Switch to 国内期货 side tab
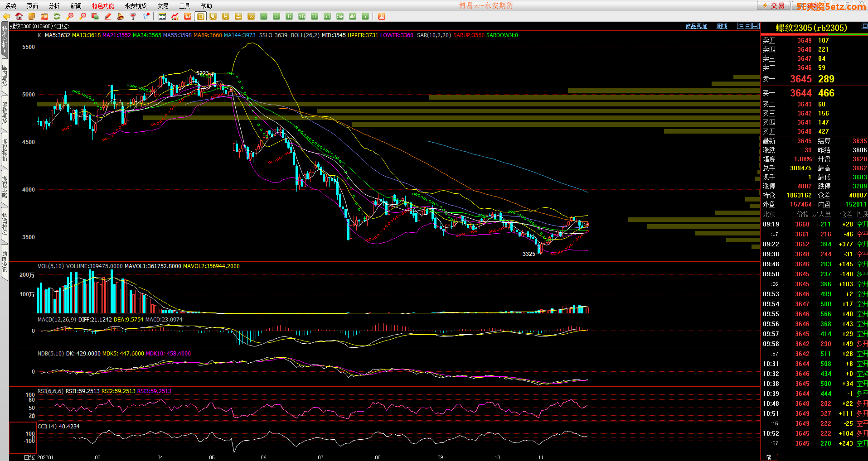Image resolution: width=868 pixels, height=461 pixels. click(x=5, y=76)
